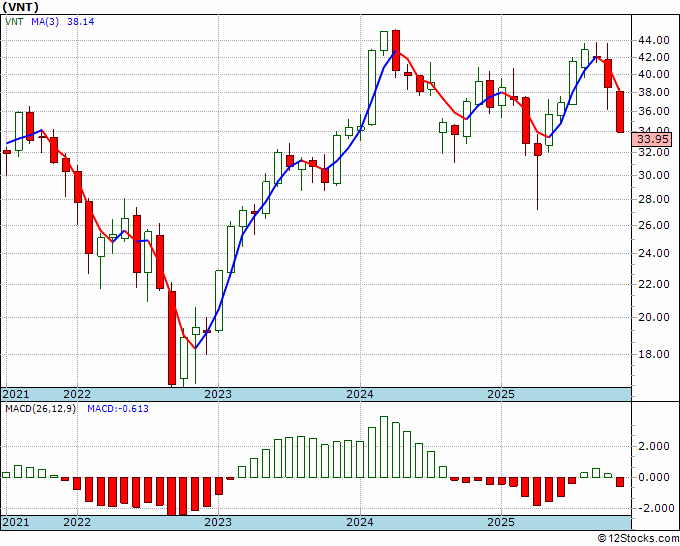Click the 24.00 price axis label
This screenshot has width=680, height=546.
653,253
